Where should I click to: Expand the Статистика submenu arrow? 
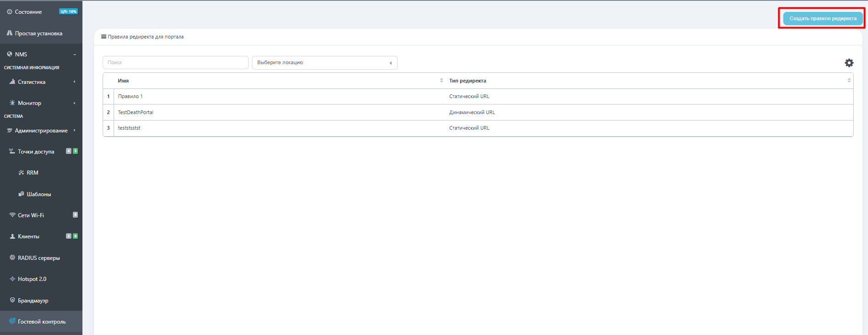pyautogui.click(x=75, y=82)
